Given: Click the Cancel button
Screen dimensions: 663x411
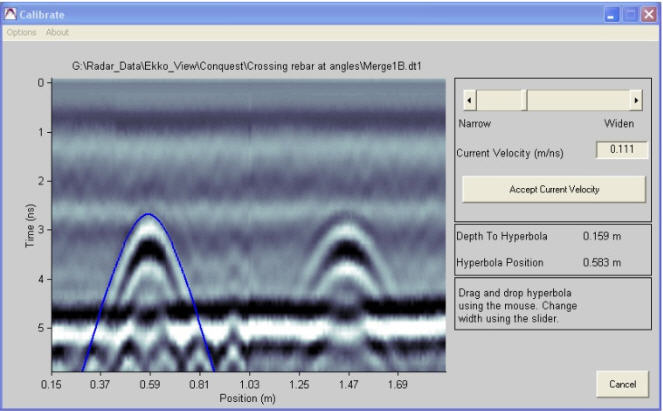Looking at the screenshot, I should point(622,384).
